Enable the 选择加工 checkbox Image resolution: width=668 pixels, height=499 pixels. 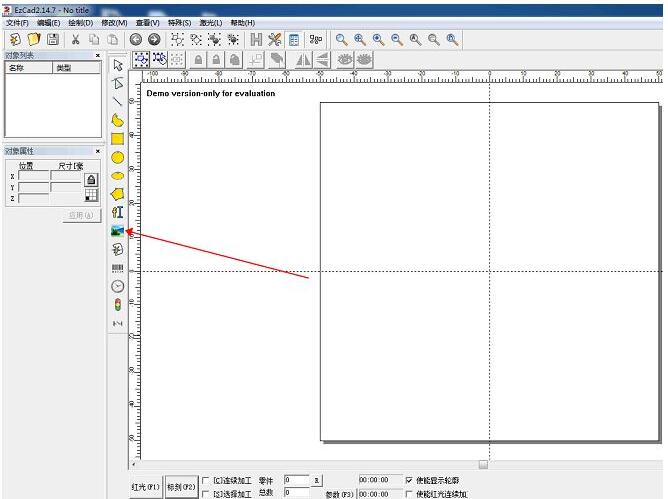207,493
